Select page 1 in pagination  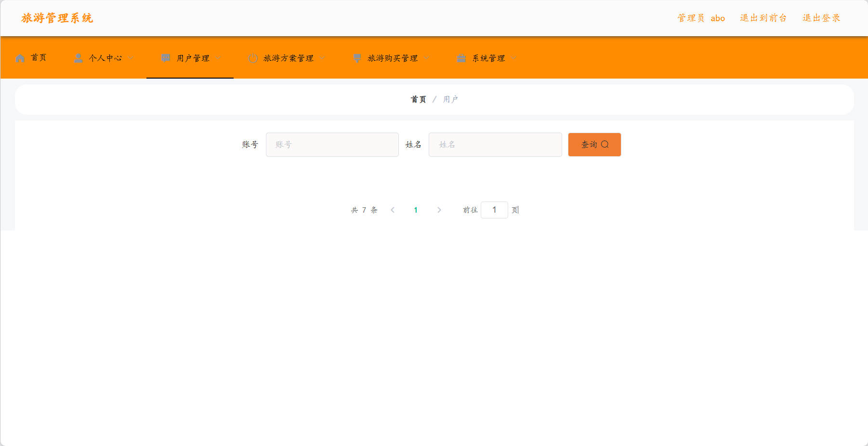[x=416, y=210]
